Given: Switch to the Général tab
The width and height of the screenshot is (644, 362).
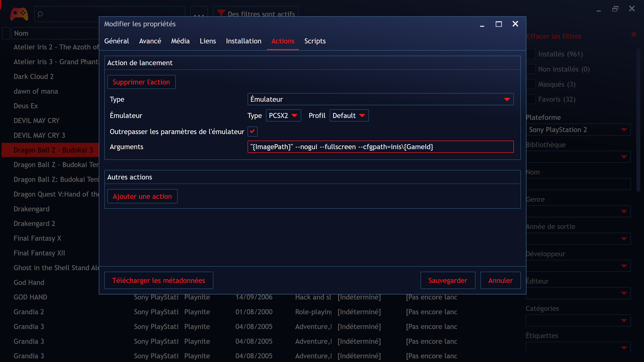Looking at the screenshot, I should click(117, 41).
